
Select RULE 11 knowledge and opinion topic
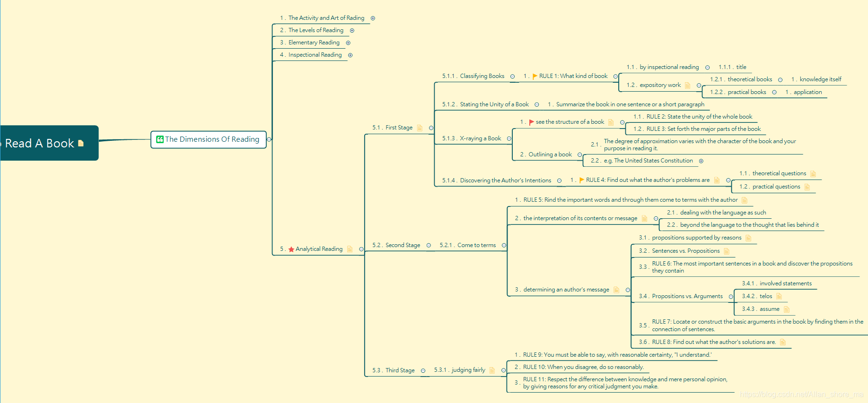pos(621,383)
